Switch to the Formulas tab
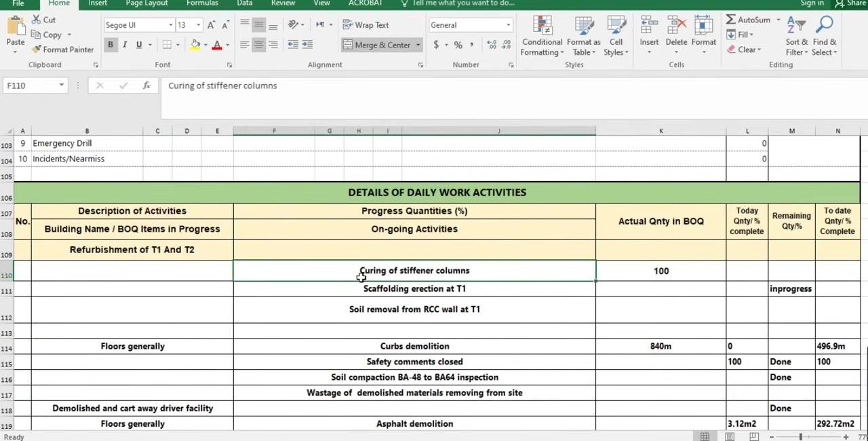868x441 pixels. (x=202, y=3)
